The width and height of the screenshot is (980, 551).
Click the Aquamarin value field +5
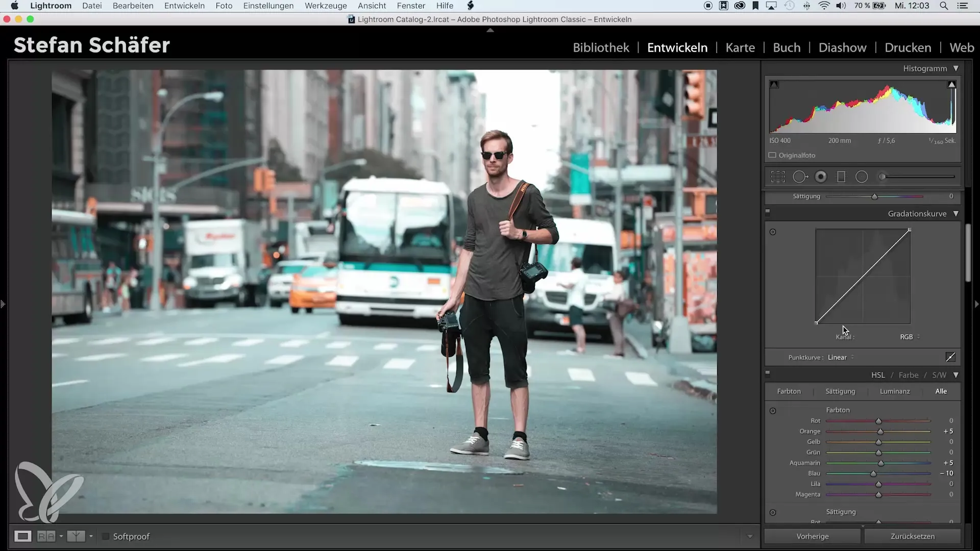(x=948, y=463)
